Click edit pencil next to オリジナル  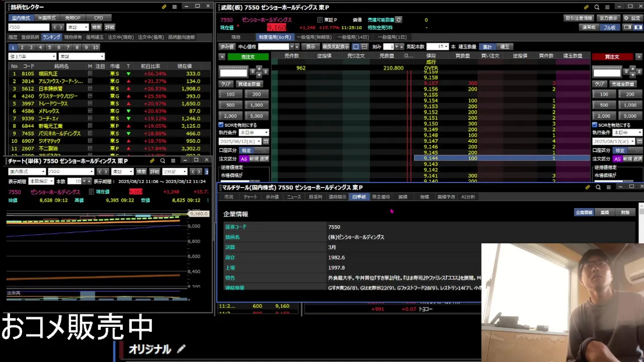[181, 348]
